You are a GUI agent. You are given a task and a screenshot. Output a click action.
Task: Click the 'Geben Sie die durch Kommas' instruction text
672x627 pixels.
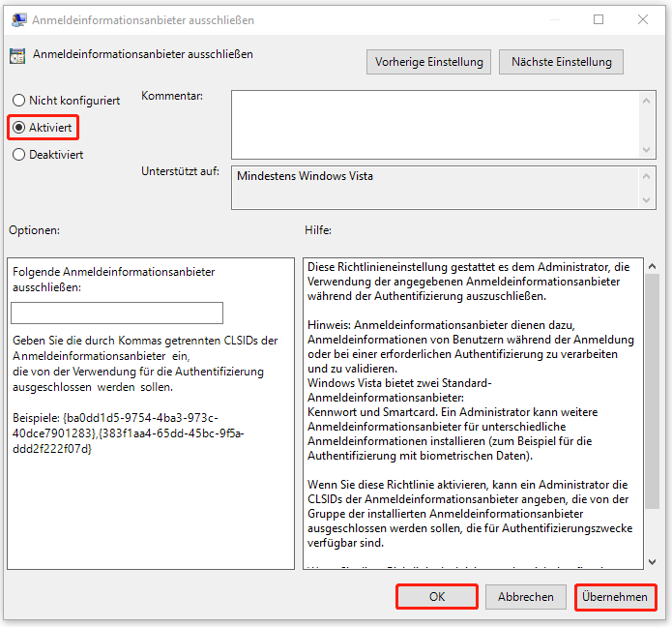(145, 364)
